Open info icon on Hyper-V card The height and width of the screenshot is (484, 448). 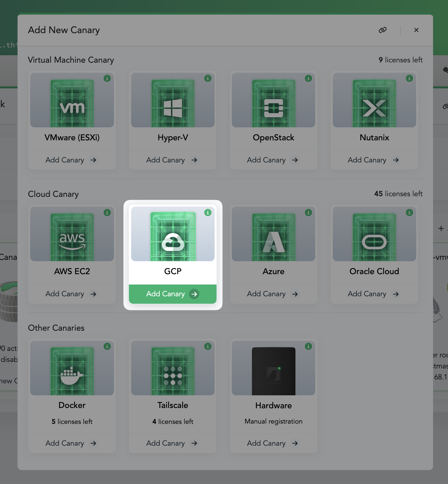click(208, 78)
